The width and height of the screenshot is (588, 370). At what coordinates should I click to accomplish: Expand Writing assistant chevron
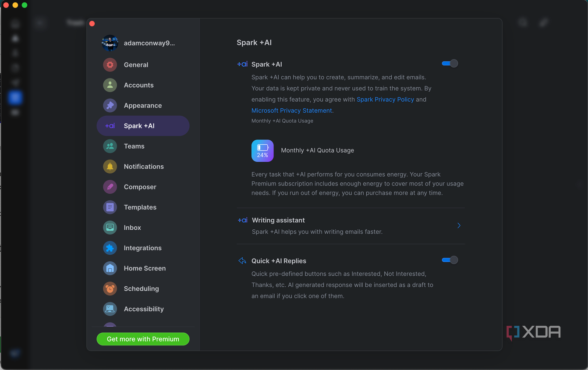459,225
